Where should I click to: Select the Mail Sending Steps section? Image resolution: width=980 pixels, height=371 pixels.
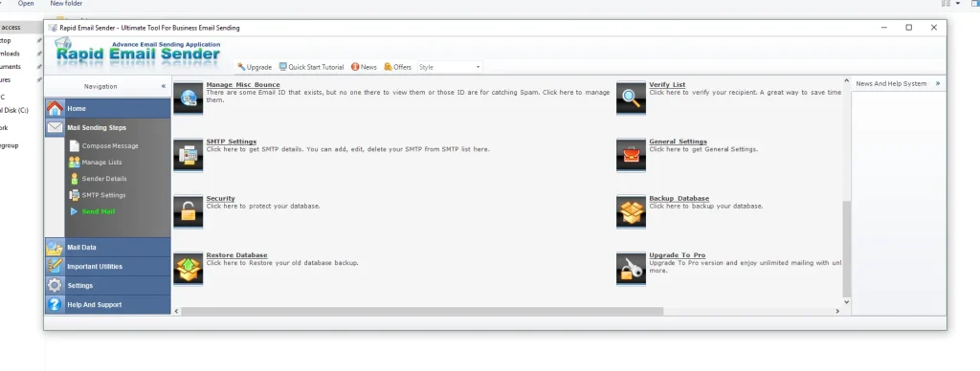pos(107,127)
